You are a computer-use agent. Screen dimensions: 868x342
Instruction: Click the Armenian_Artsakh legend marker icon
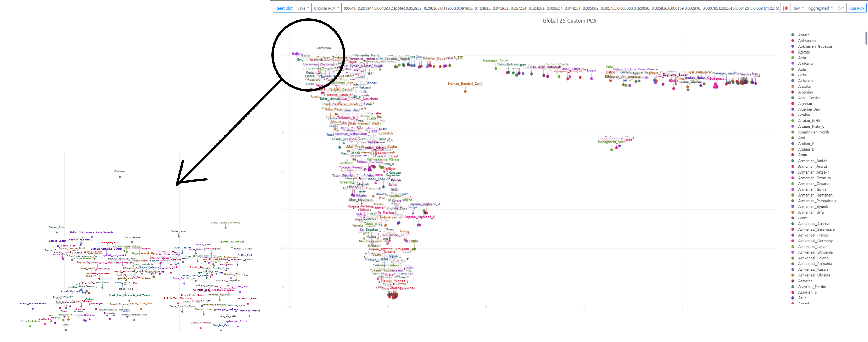[793, 172]
